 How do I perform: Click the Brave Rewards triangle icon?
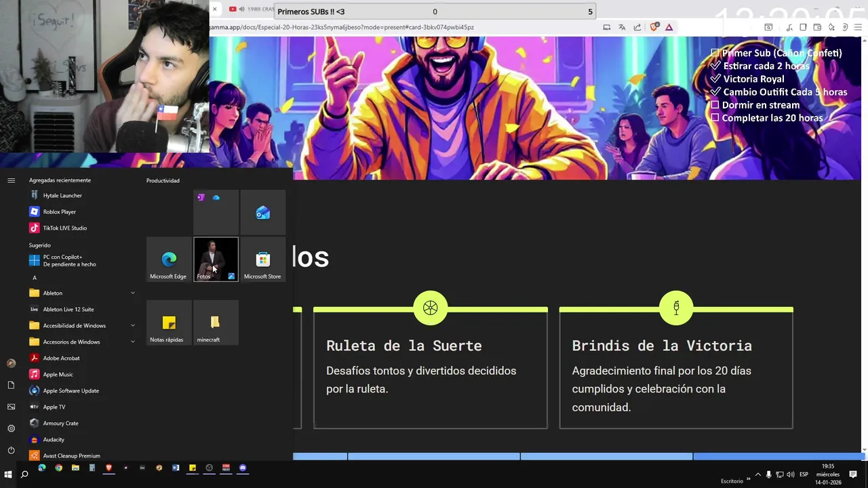point(669,27)
